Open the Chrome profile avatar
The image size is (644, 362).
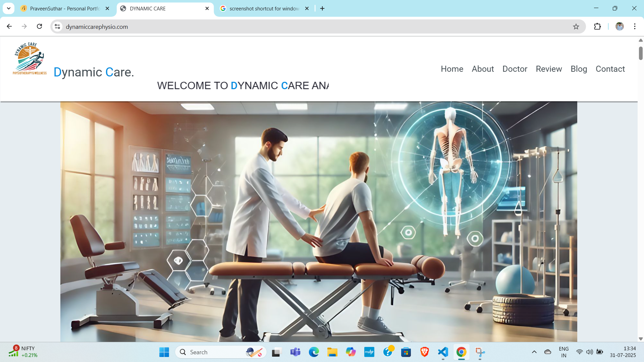(620, 26)
